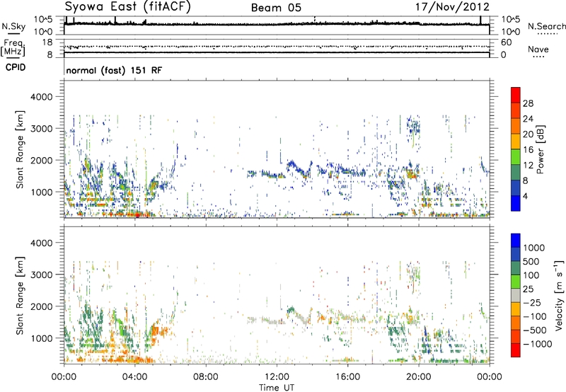Click the "24" label on Power color bar

(528, 119)
